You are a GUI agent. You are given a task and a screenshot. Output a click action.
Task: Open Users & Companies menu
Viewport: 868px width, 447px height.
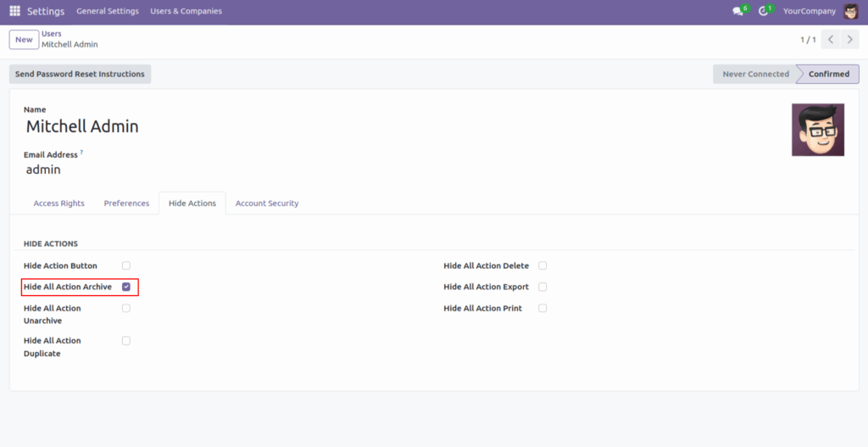click(x=186, y=11)
